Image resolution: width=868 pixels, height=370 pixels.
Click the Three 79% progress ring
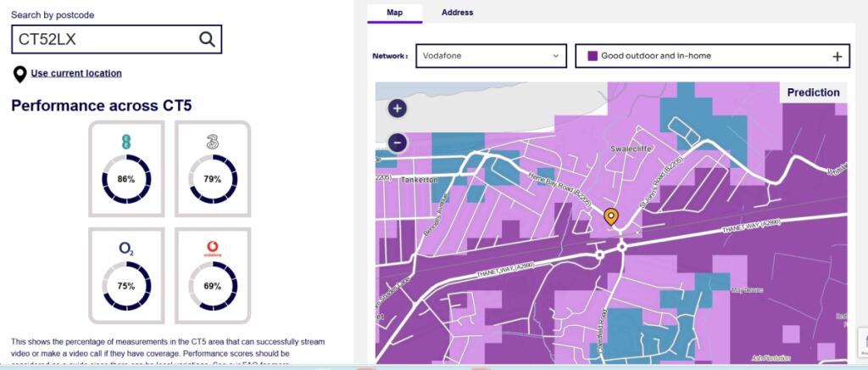[x=213, y=179]
